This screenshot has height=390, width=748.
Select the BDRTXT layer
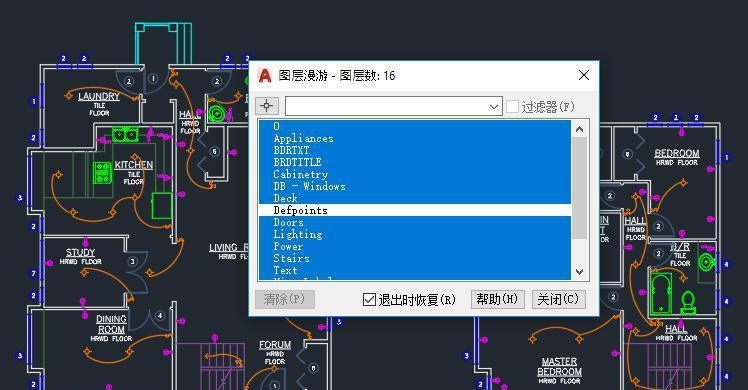pos(415,150)
